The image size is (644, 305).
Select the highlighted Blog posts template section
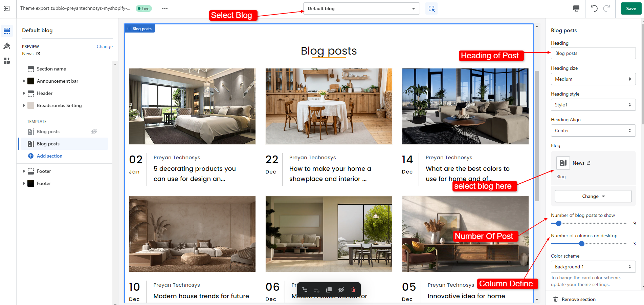pyautogui.click(x=64, y=144)
